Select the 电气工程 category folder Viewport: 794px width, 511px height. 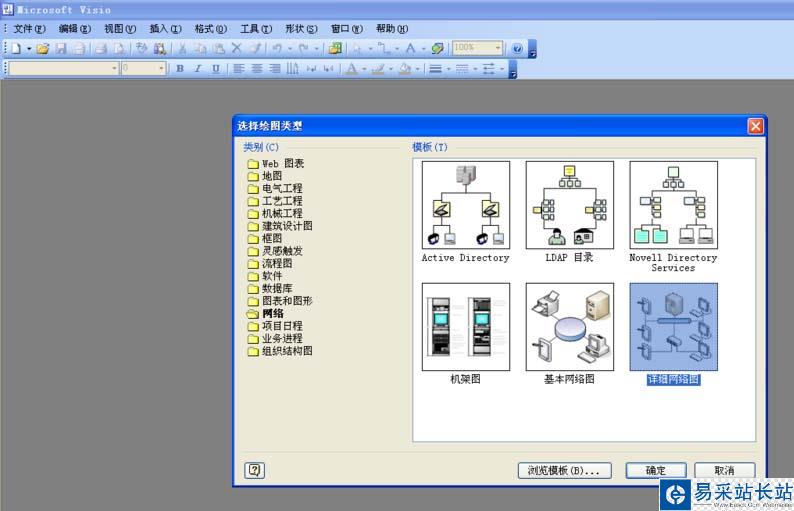pos(275,188)
